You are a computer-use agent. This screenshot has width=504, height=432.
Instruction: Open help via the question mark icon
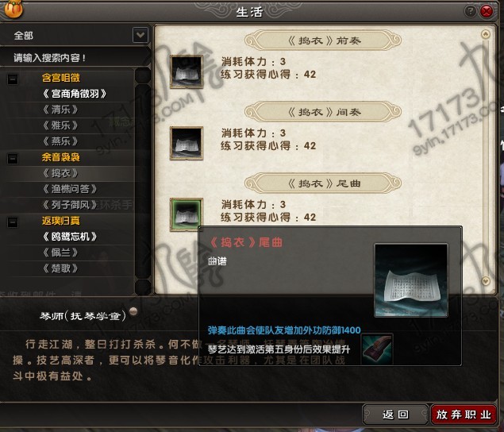coord(470,11)
